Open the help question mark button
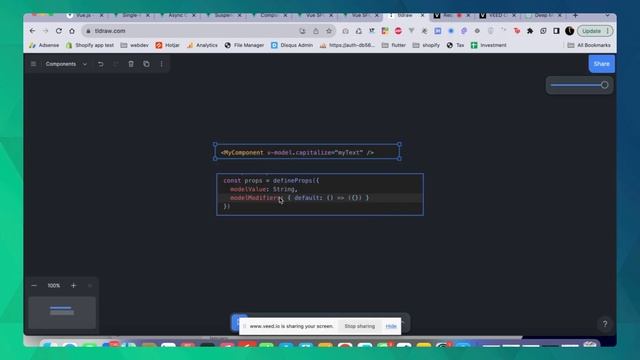 coord(605,324)
